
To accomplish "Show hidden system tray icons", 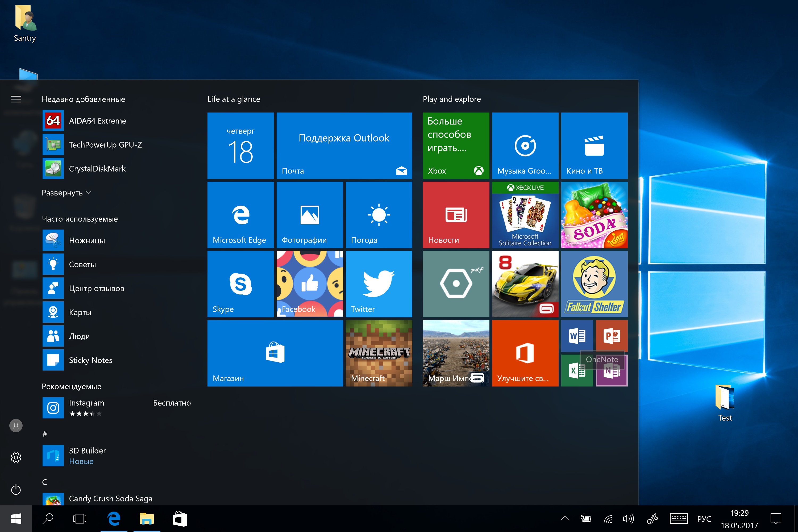I will pos(564,518).
